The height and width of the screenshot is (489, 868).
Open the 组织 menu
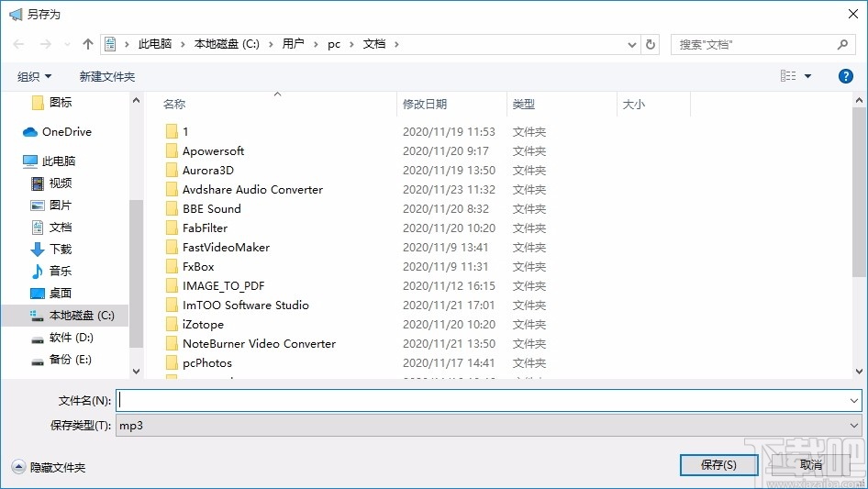(34, 76)
